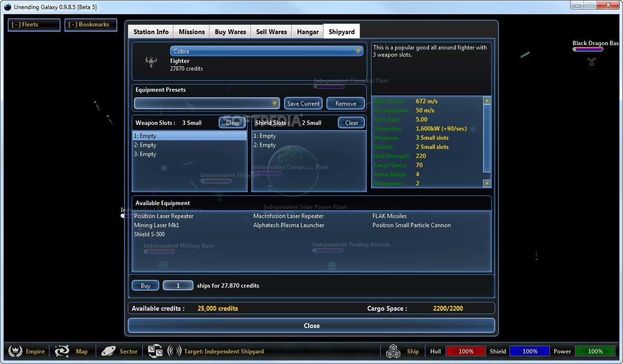Click the Unending Galaxy title bar app icon
Image resolution: width=623 pixels, height=364 pixels.
(8, 7)
